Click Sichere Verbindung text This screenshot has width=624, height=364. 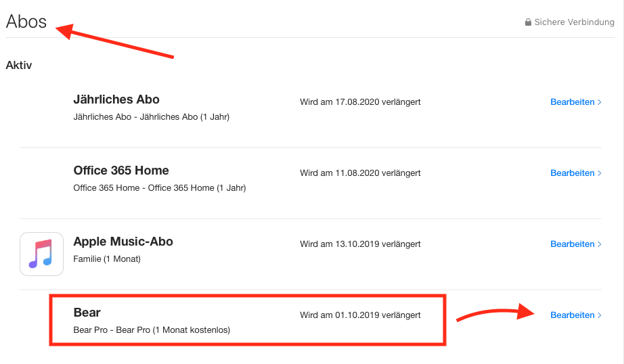pyautogui.click(x=574, y=22)
